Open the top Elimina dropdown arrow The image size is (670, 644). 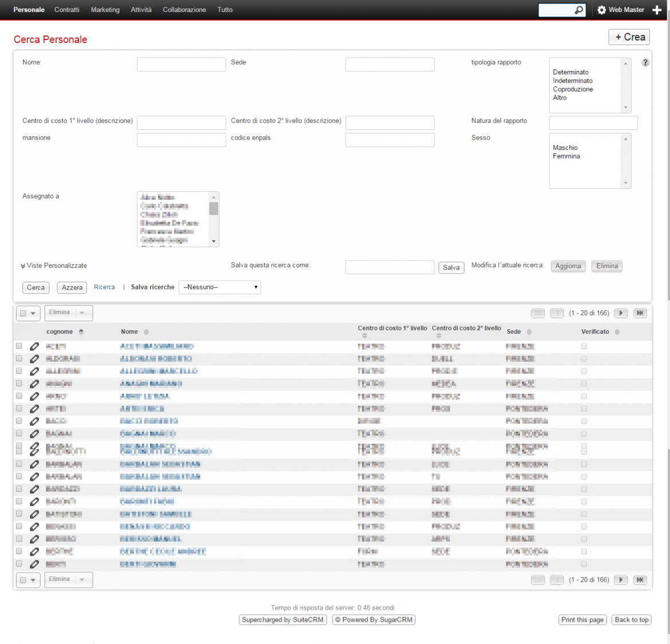(x=82, y=313)
